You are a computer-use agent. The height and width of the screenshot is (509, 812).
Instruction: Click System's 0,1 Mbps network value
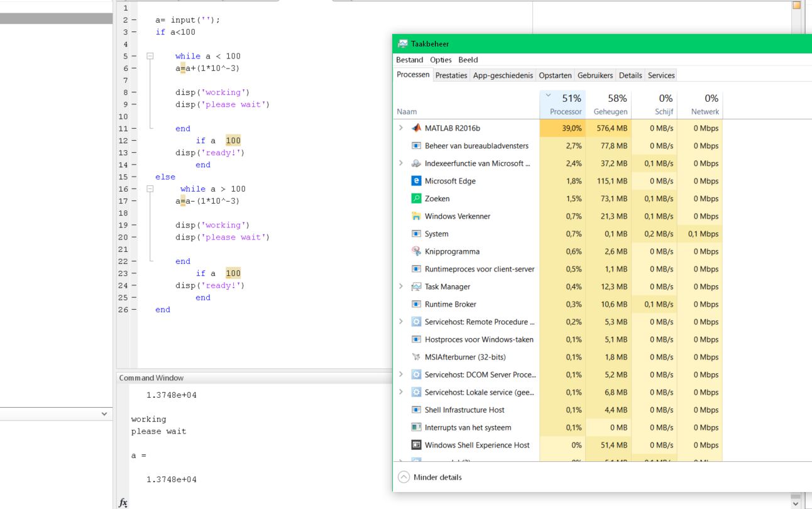point(700,234)
